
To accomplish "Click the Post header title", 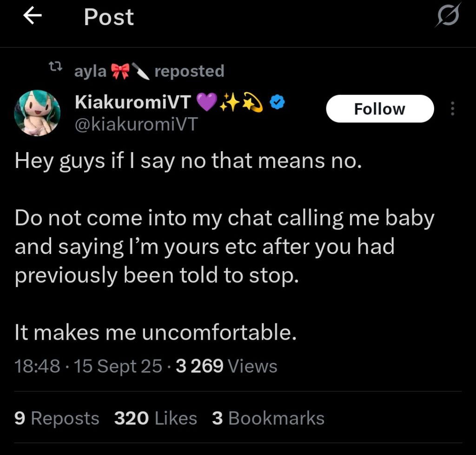I will (109, 17).
